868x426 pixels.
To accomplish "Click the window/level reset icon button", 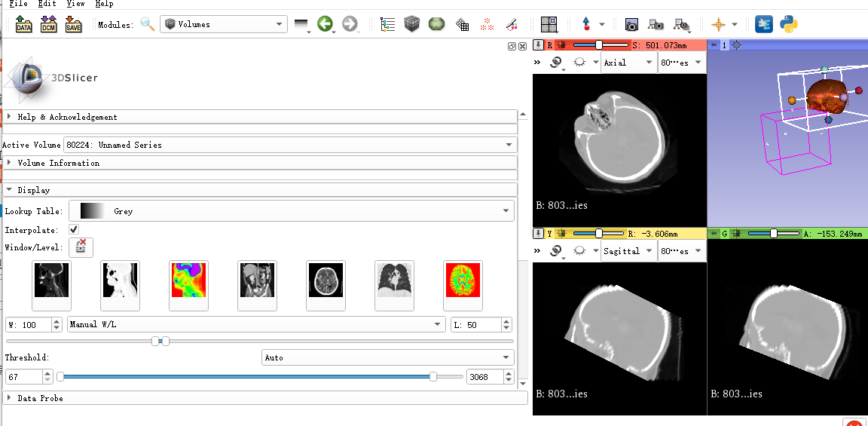I will 81,247.
